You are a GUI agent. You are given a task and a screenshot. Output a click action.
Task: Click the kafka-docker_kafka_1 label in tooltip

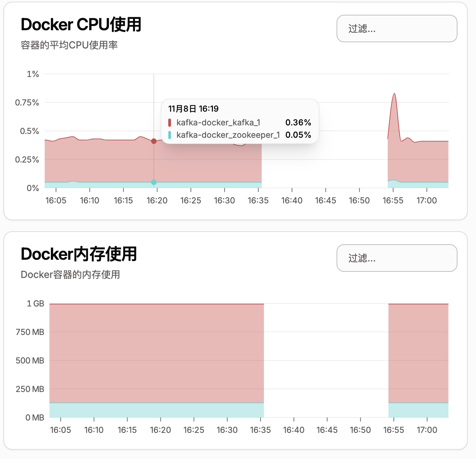(x=218, y=123)
